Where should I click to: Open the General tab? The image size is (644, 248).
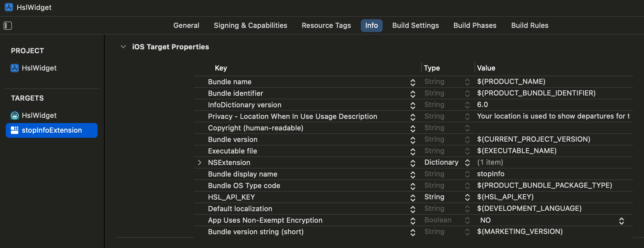click(x=186, y=26)
